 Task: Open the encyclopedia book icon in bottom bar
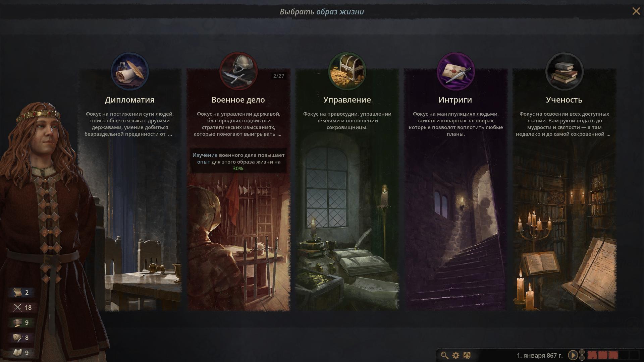(467, 355)
